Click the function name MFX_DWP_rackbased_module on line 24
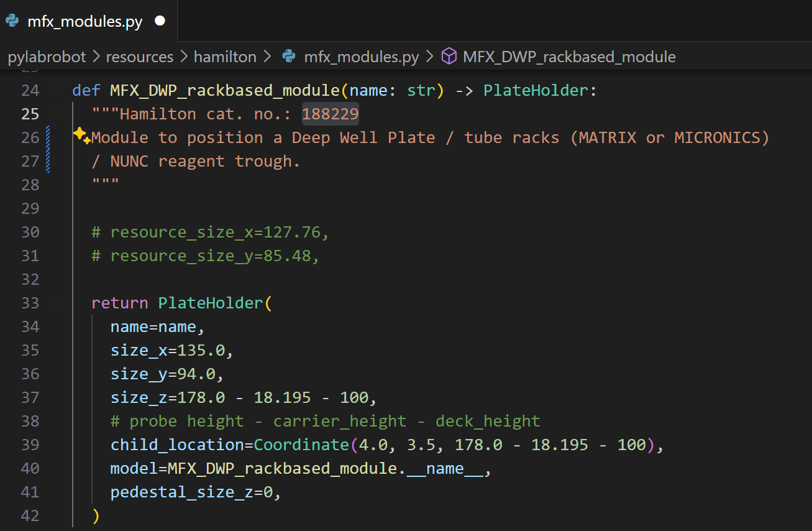 225,91
